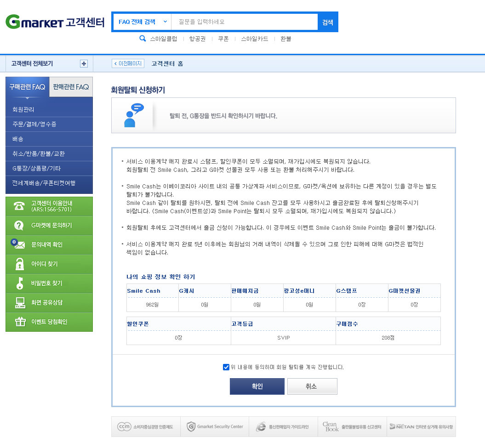485x448 pixels.
Task: Click the plus icon next to 고객센터 전체보기
Action: coord(84,64)
